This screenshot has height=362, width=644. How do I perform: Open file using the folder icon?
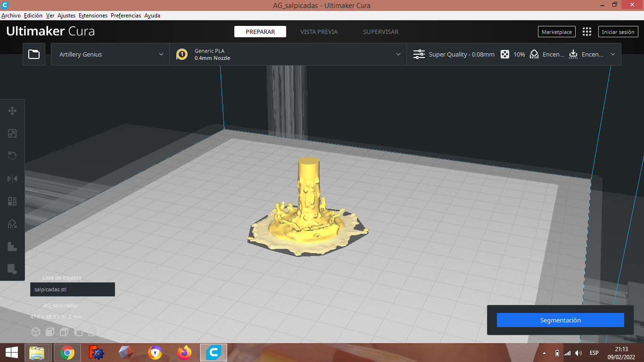coord(34,54)
